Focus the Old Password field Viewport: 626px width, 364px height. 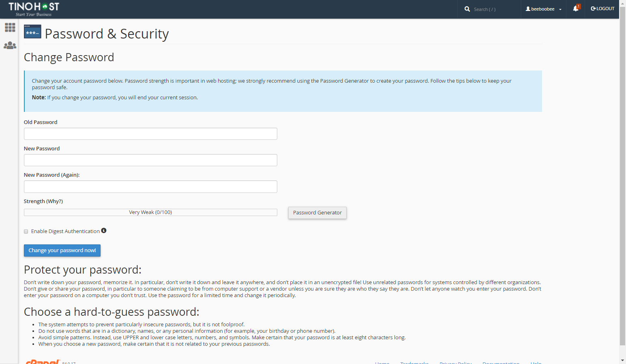(x=150, y=134)
